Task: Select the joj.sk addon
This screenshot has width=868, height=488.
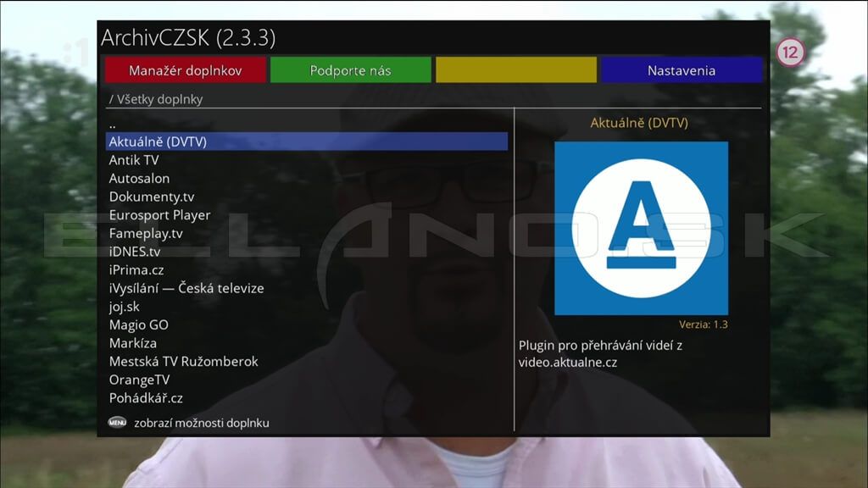Action: (x=124, y=307)
